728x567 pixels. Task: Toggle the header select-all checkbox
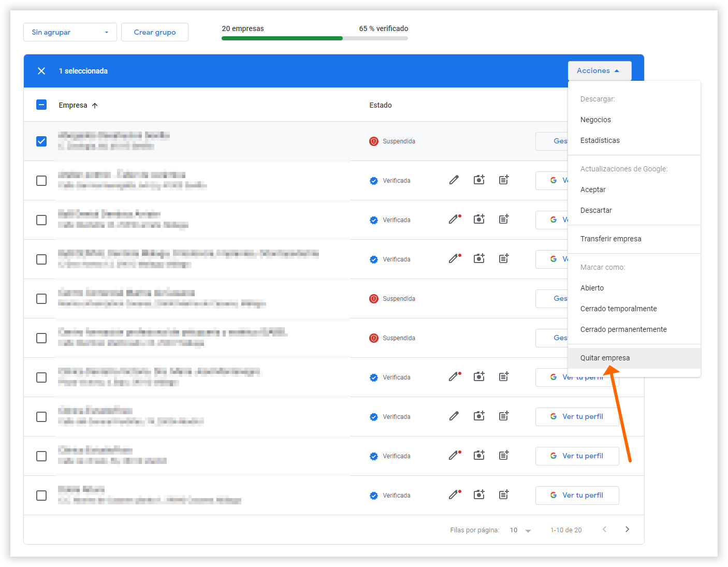(41, 105)
